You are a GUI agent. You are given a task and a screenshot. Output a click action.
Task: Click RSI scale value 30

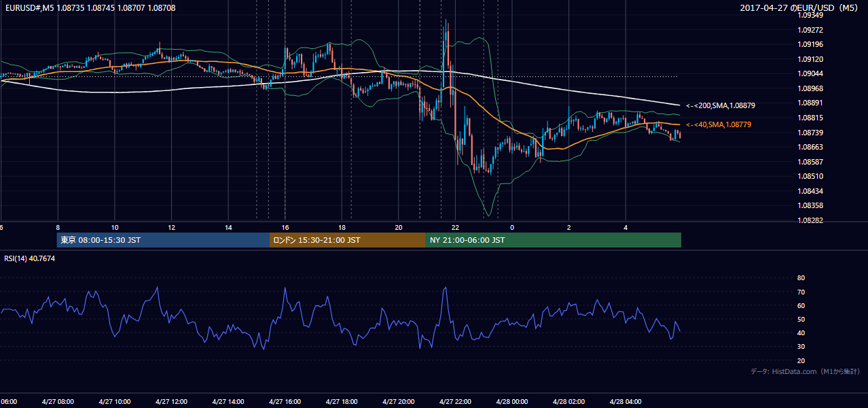coord(801,346)
